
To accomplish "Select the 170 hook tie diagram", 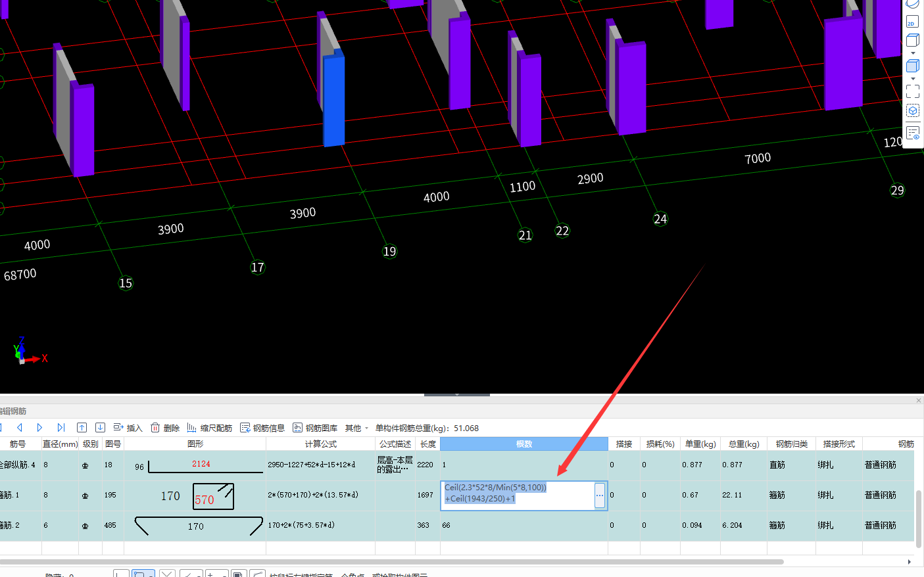I will (195, 526).
